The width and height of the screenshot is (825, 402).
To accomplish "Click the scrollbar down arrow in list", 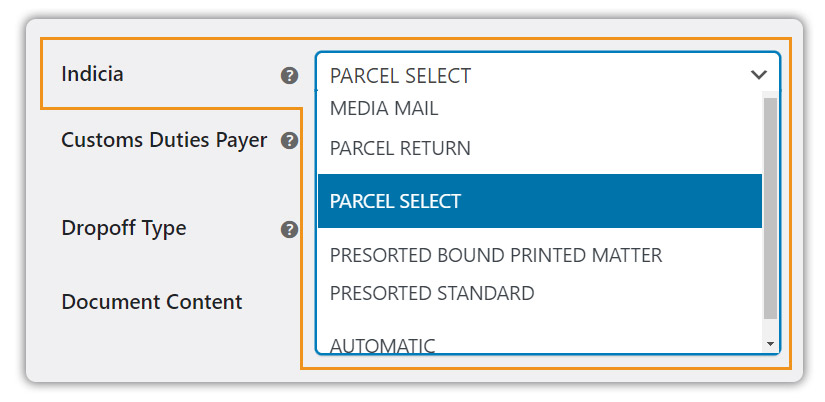I will tap(771, 344).
